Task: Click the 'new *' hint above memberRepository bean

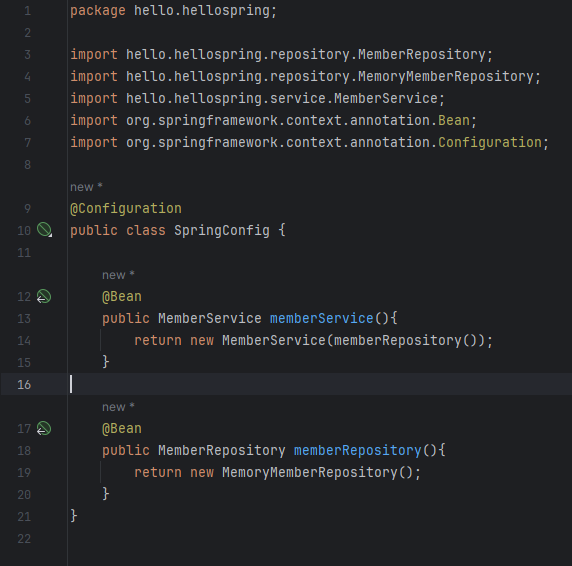Action: [x=118, y=407]
